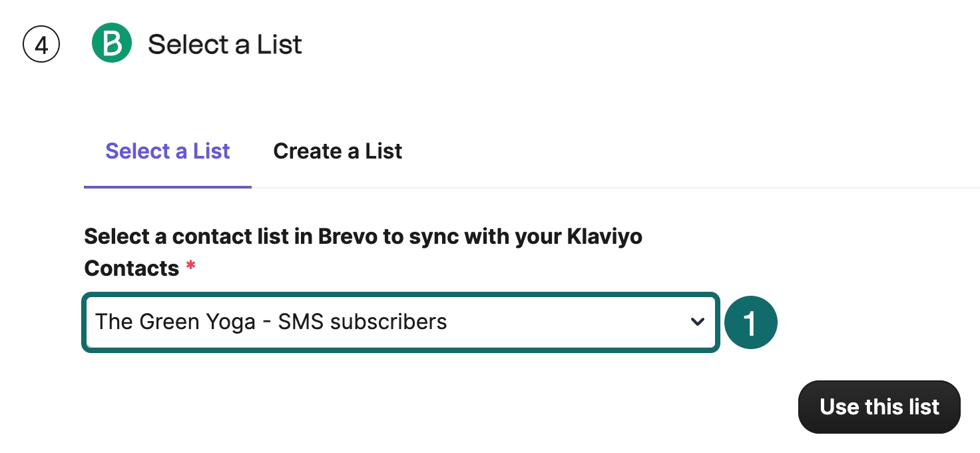Select the green B emblem beside the heading
The width and height of the screenshot is (980, 453).
pyautogui.click(x=112, y=42)
